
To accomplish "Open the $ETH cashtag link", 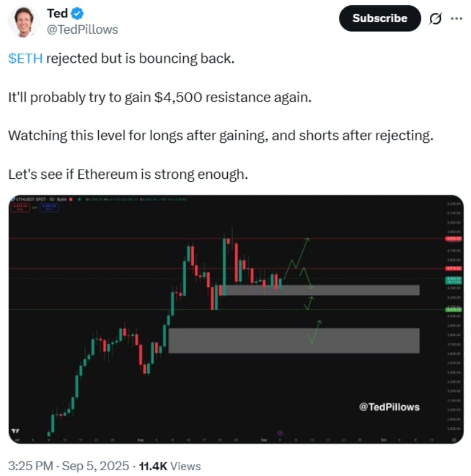I will (x=26, y=58).
